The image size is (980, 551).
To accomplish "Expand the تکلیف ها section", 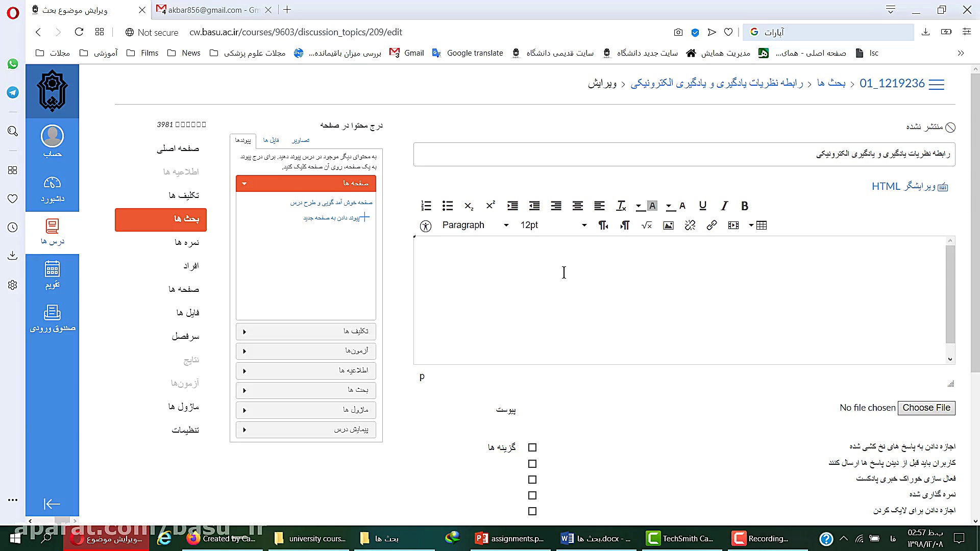I will [x=305, y=331].
